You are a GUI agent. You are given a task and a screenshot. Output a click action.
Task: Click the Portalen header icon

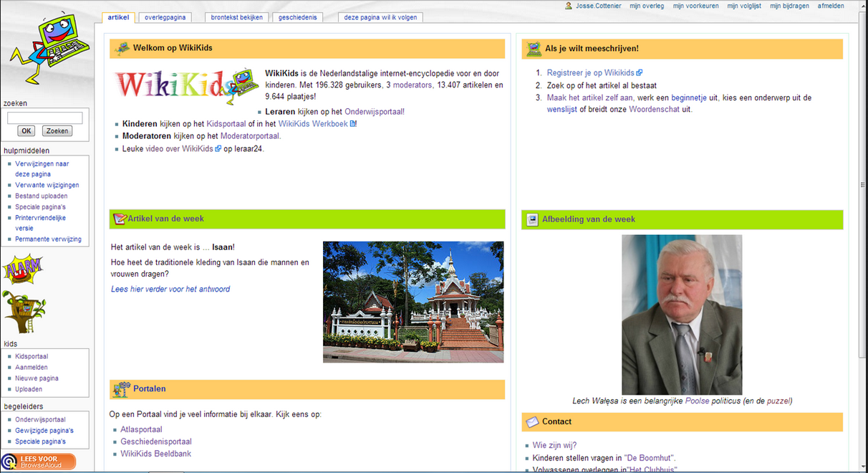(x=122, y=389)
